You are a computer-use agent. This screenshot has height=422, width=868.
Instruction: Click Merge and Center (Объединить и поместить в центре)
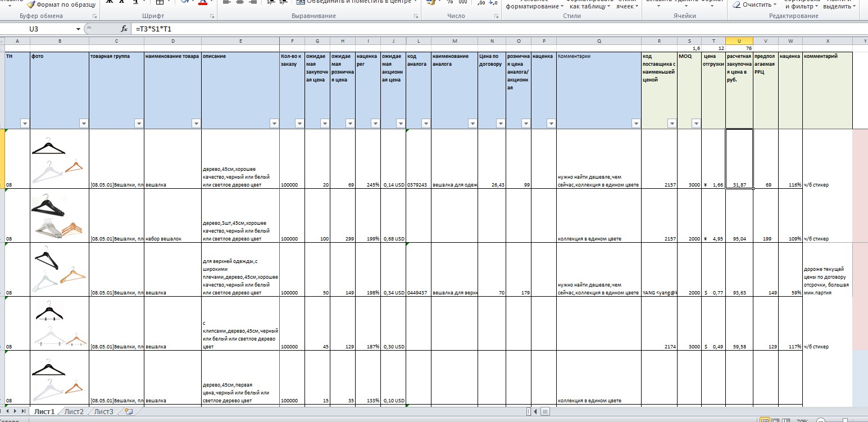click(x=354, y=2)
